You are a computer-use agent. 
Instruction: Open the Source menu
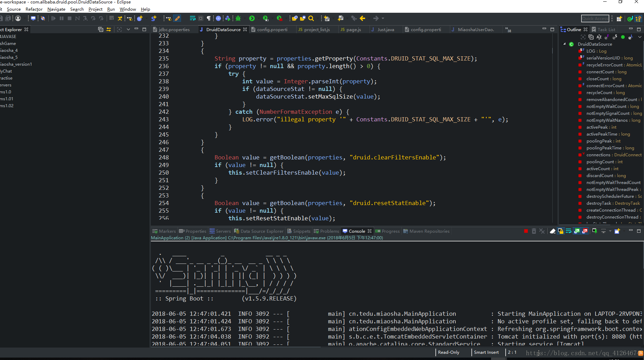pos(13,9)
